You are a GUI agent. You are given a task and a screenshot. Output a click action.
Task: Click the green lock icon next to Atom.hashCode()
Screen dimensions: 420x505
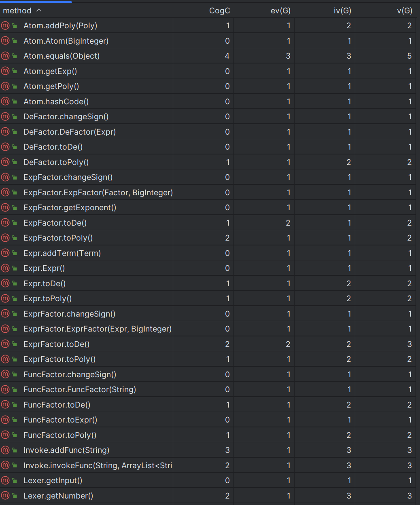[x=15, y=101]
